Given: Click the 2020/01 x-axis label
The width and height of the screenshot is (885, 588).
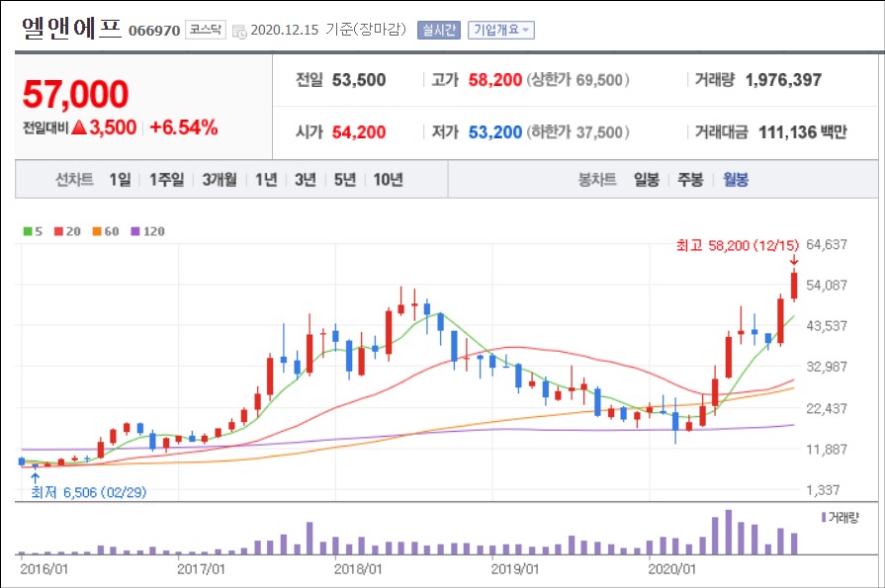Looking at the screenshot, I should pyautogui.click(x=671, y=569).
